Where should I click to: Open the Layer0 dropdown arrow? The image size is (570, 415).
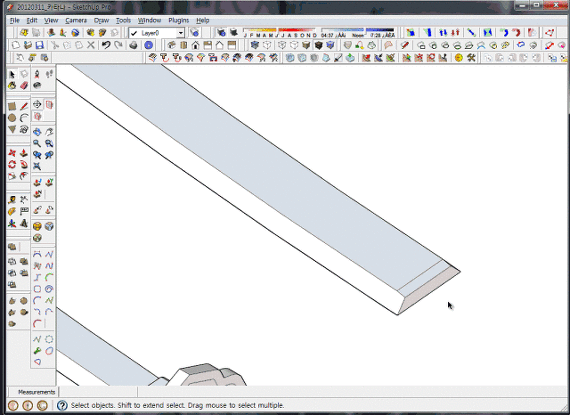[x=180, y=33]
